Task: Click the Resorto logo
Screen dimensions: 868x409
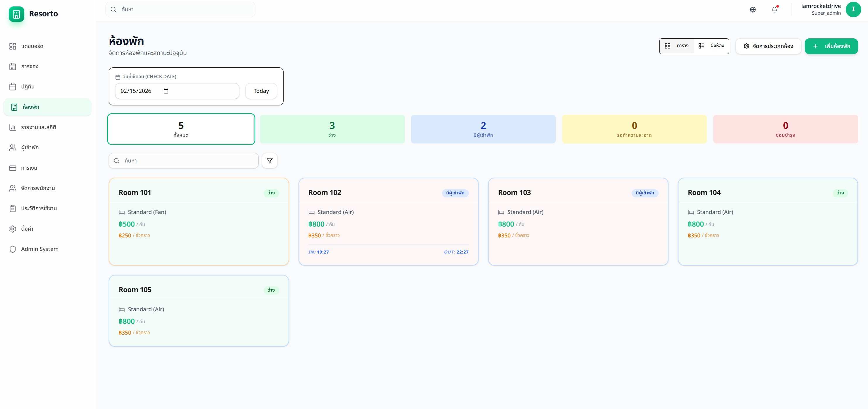Action: pyautogui.click(x=34, y=14)
